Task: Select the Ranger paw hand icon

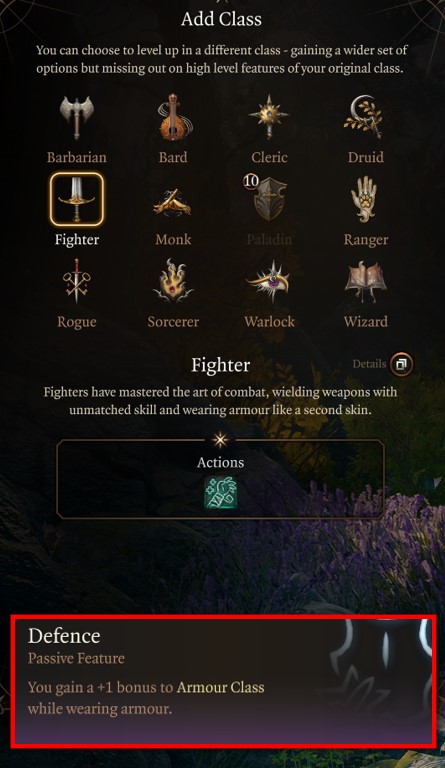Action: point(364,199)
